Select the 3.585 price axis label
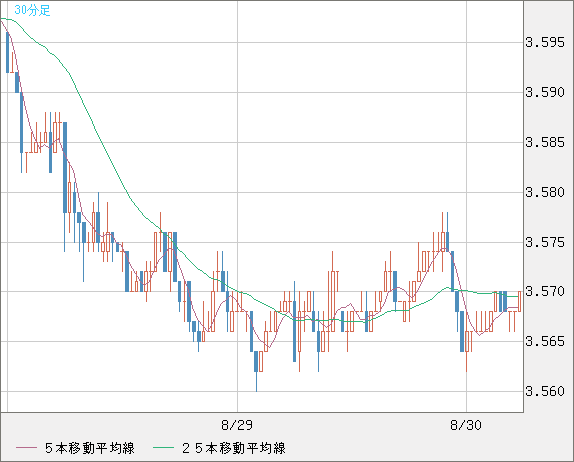The width and height of the screenshot is (574, 462). 545,142
